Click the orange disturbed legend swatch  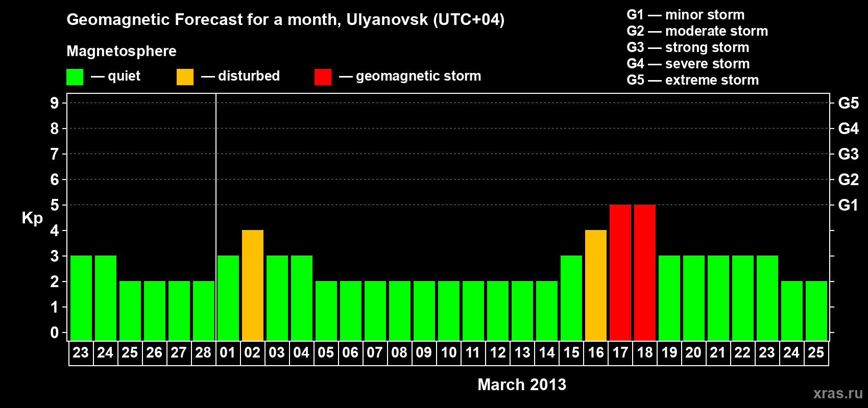[x=185, y=77]
